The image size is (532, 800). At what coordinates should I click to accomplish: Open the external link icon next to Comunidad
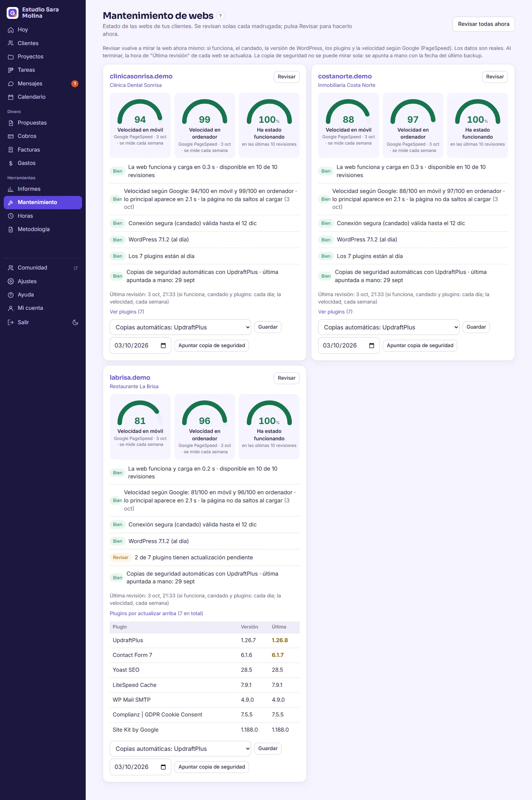[x=76, y=268]
